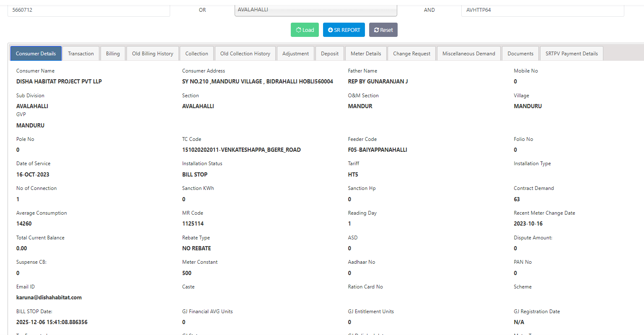Image resolution: width=644 pixels, height=335 pixels.
Task: Click the field containing AVHTTP64
Action: pos(543,10)
